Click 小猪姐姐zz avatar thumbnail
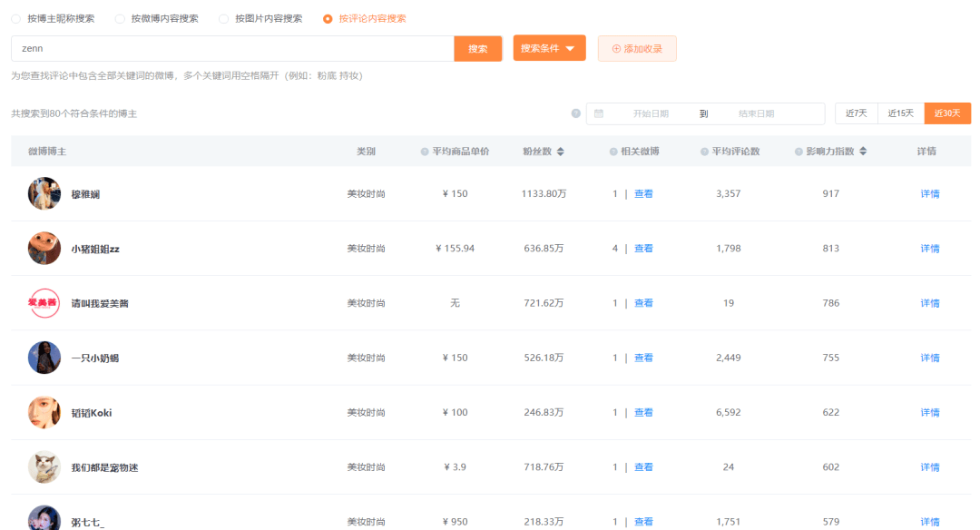 44,248
